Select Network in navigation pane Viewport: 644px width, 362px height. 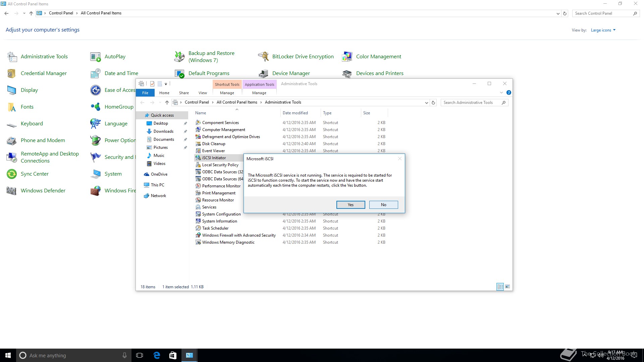[x=158, y=196]
